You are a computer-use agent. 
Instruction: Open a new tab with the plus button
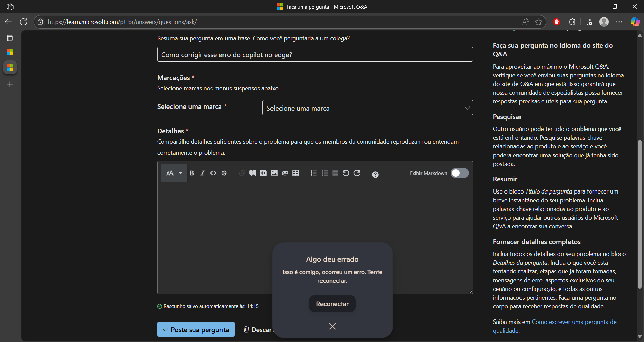coord(10,84)
